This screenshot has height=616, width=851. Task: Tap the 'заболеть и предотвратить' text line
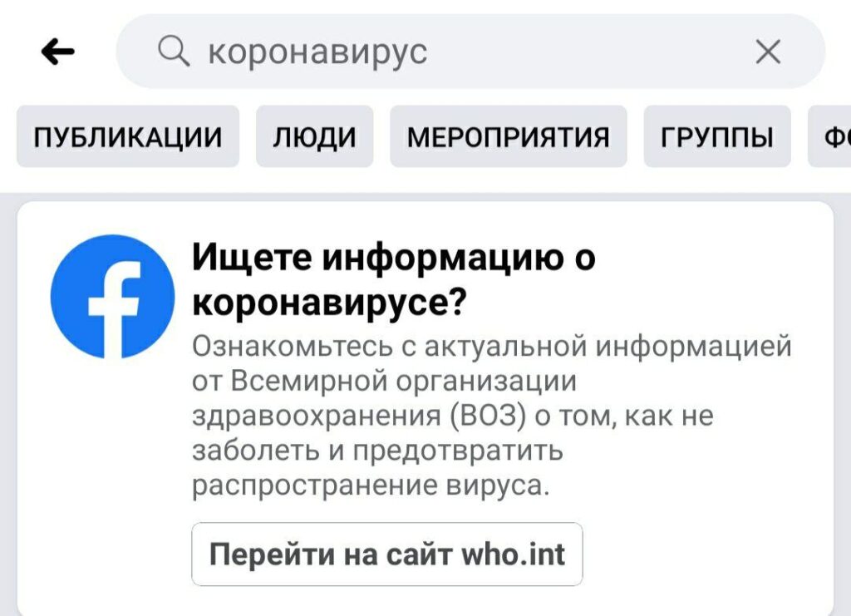coord(377,451)
